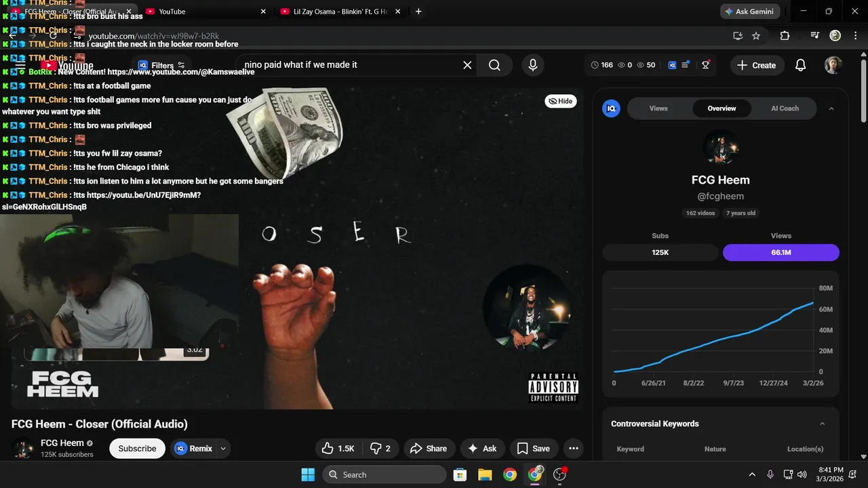Switch to the Overview tab in vidIQ panel
This screenshot has height=488, width=868.
pyautogui.click(x=722, y=108)
